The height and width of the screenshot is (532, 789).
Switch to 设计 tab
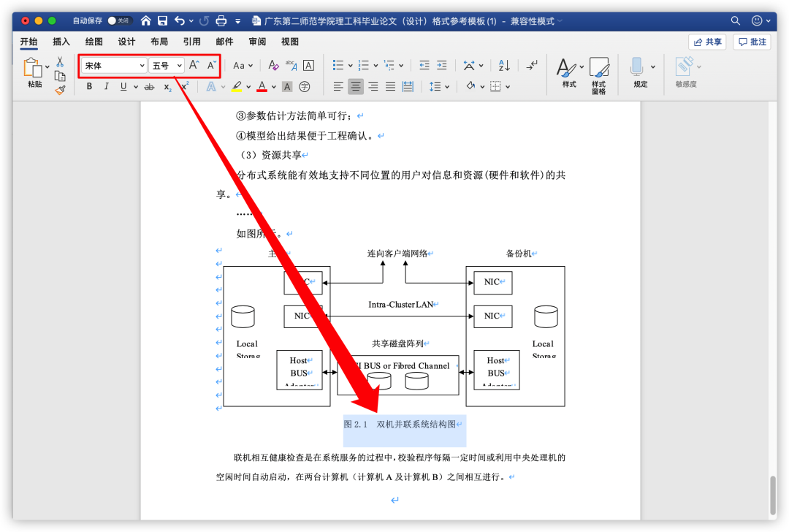[x=126, y=42]
